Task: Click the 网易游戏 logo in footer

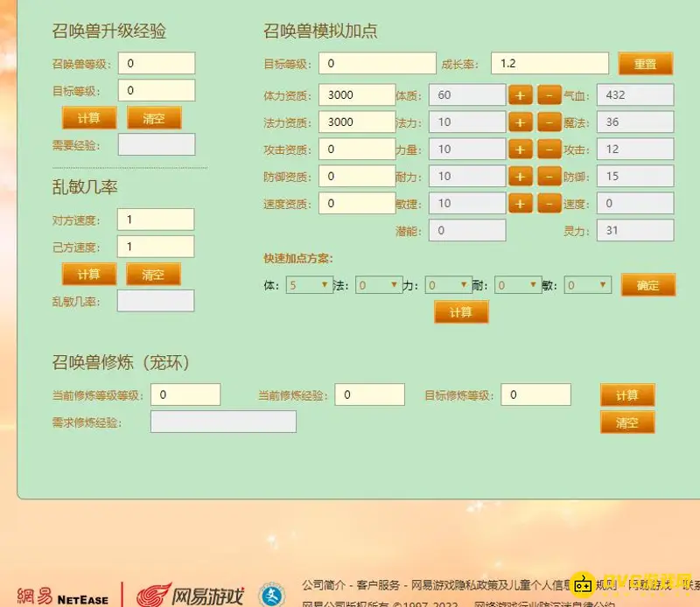Action: [x=190, y=596]
